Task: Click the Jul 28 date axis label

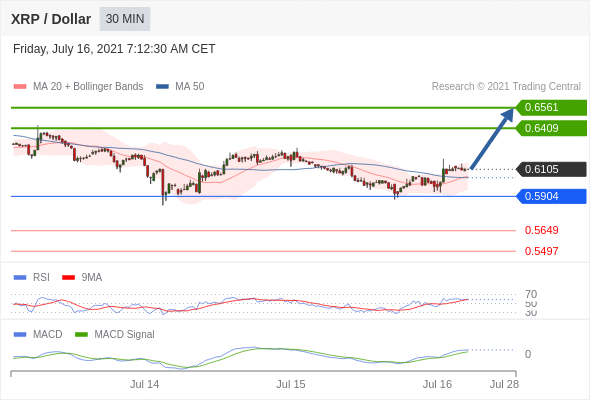Action: [504, 384]
